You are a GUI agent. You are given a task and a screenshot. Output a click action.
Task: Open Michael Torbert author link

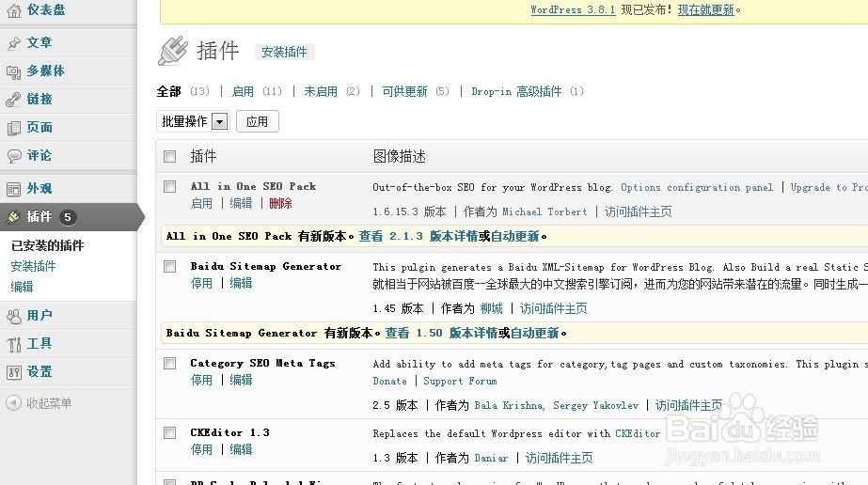[544, 211]
